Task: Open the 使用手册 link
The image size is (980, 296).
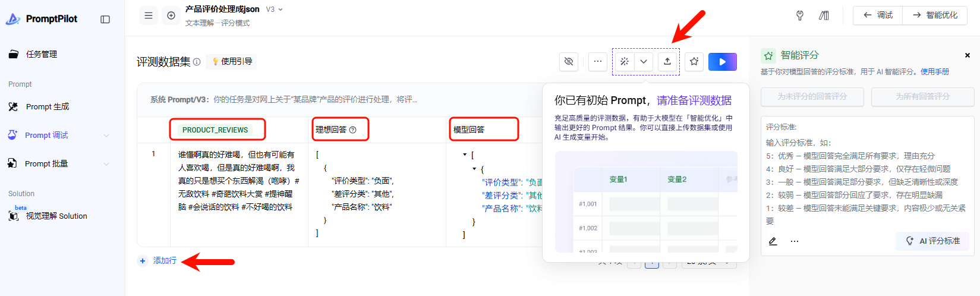Action: [935, 72]
